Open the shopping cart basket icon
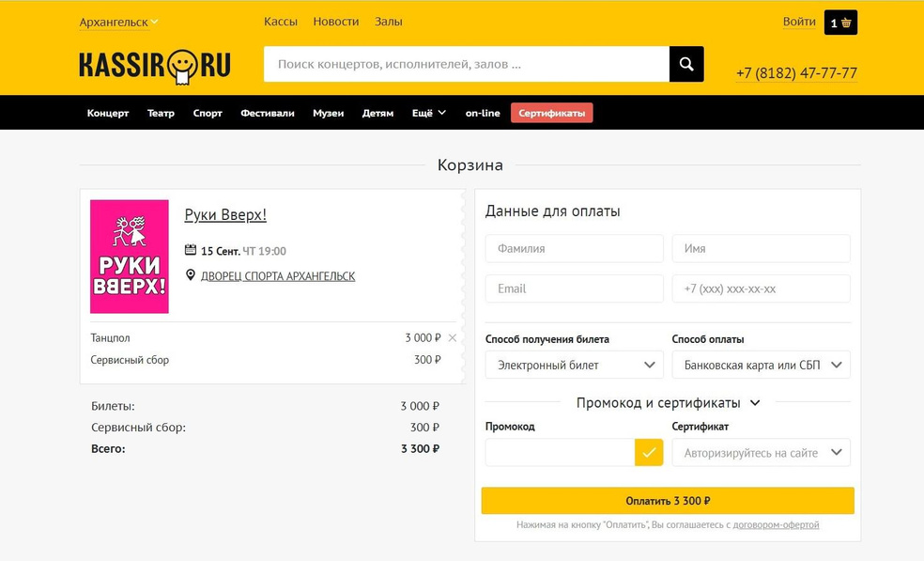 click(x=840, y=23)
